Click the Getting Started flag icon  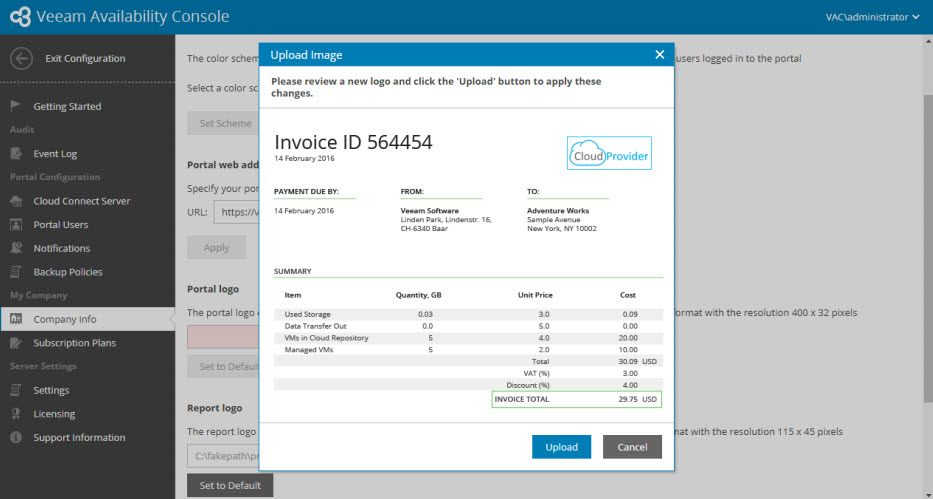click(16, 106)
